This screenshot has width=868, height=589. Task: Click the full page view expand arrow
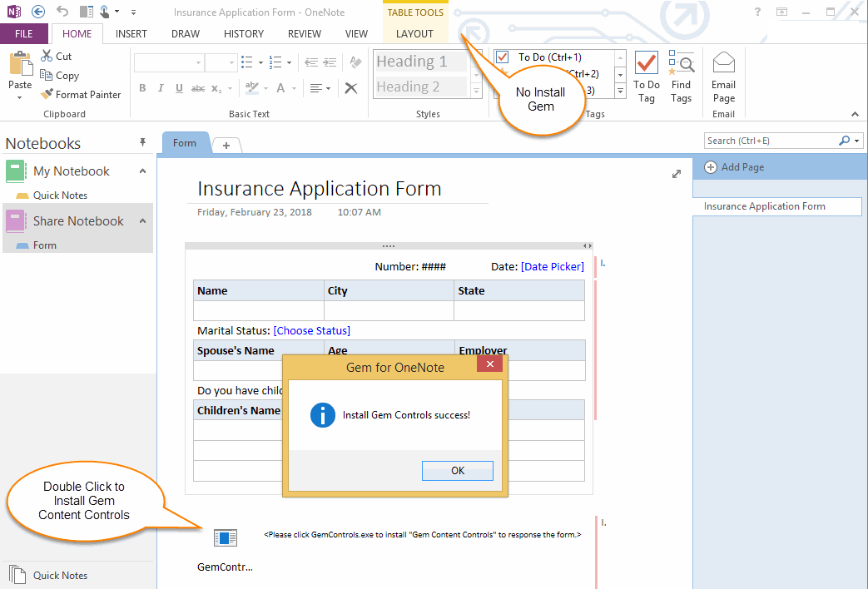point(677,174)
